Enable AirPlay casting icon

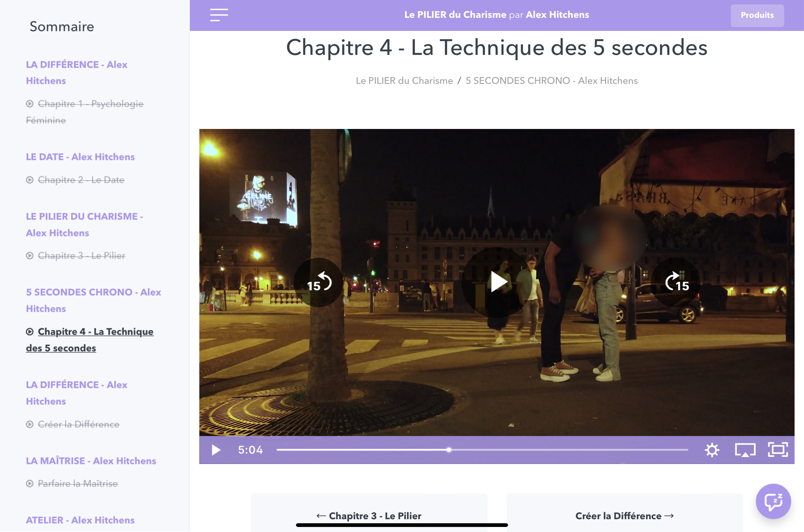pos(745,450)
